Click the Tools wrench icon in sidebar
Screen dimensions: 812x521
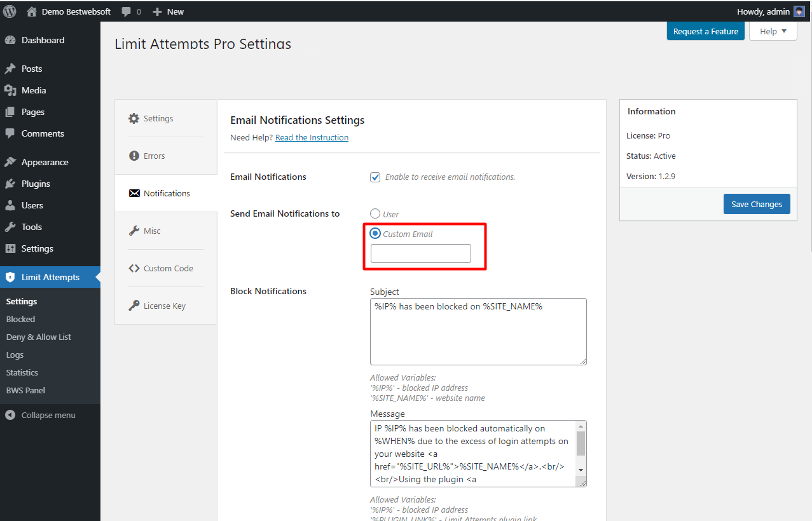coord(10,227)
